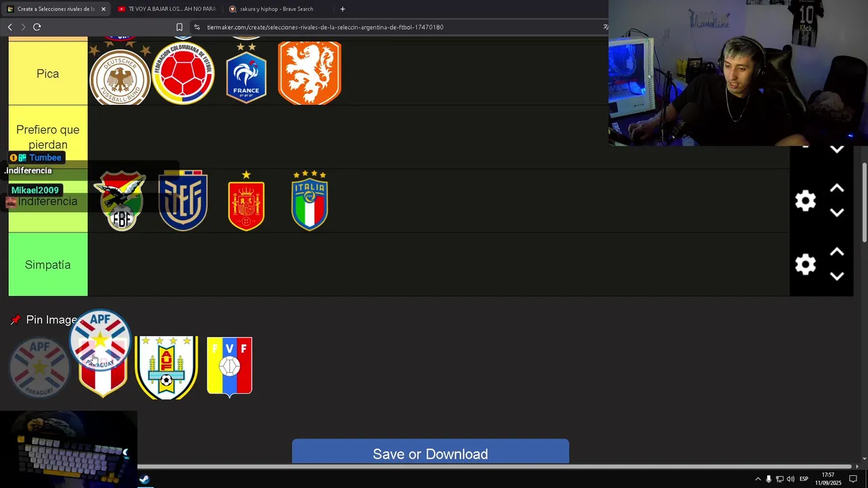Select the Colombia federation logo in Pica row
Screen dimensions: 868x488
[183, 73]
